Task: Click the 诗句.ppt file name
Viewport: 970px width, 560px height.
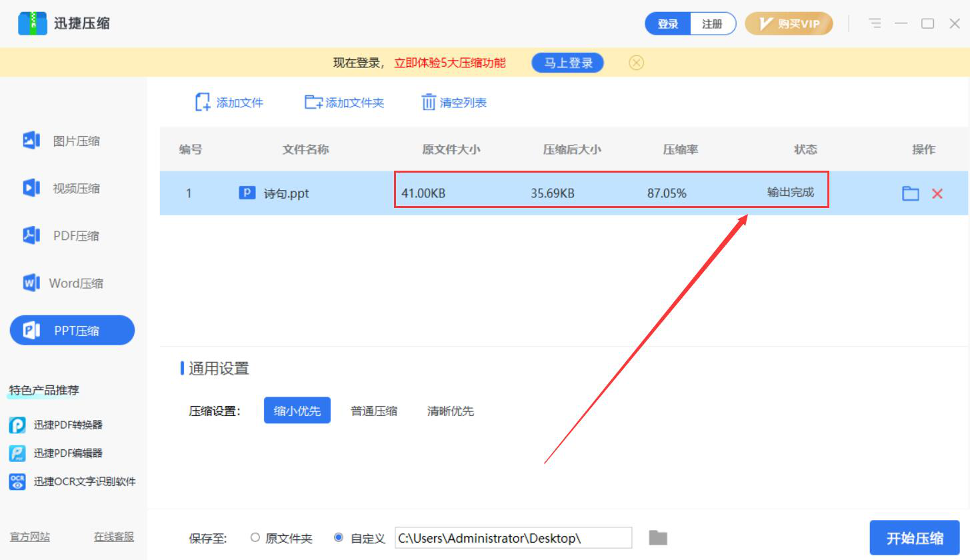Action: (x=287, y=194)
